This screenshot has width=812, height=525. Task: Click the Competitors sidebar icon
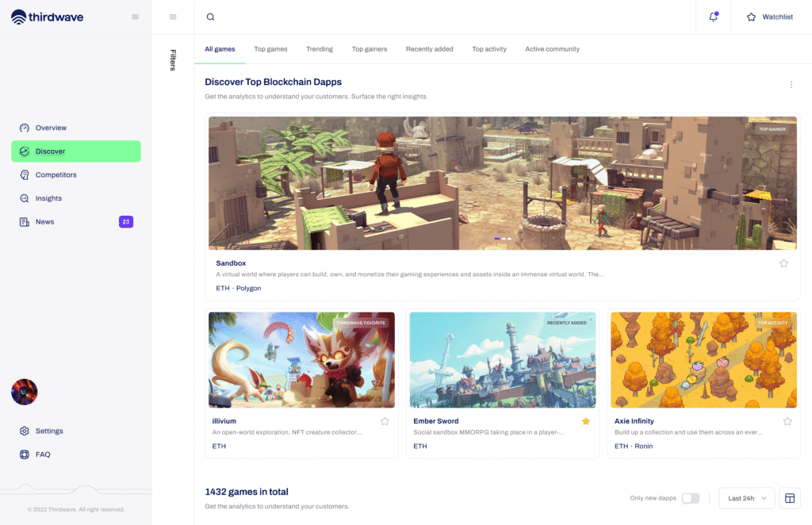(x=25, y=175)
